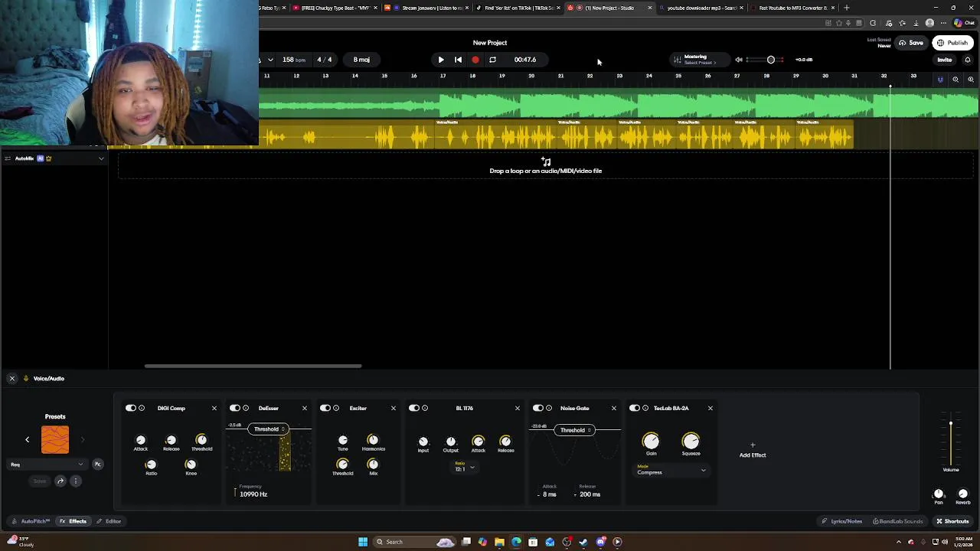Open the preset more-options menu
Viewport: 980px width, 551px height.
75,481
